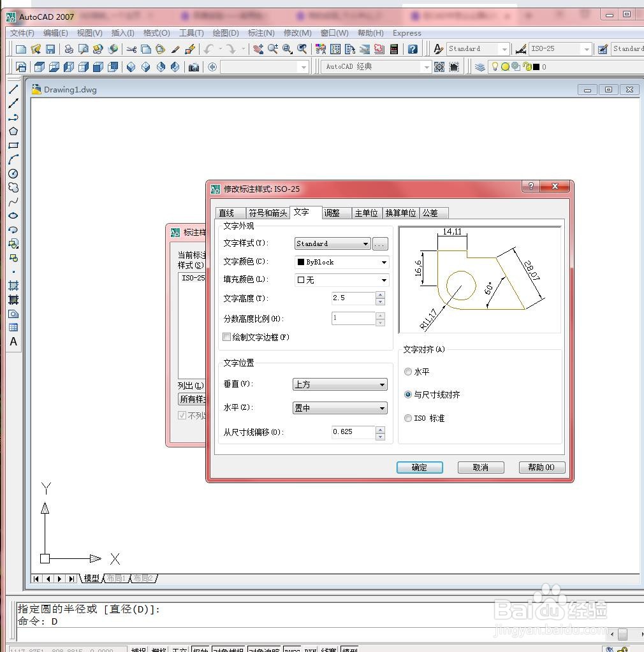Click the text style browse ... button
Viewport: 644px width, 652px height.
(380, 243)
